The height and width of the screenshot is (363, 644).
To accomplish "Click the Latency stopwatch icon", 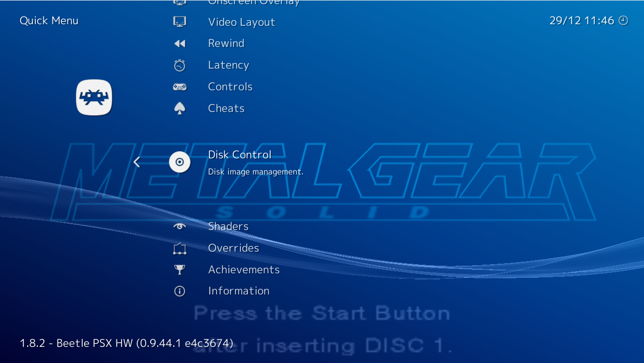I will coord(179,65).
